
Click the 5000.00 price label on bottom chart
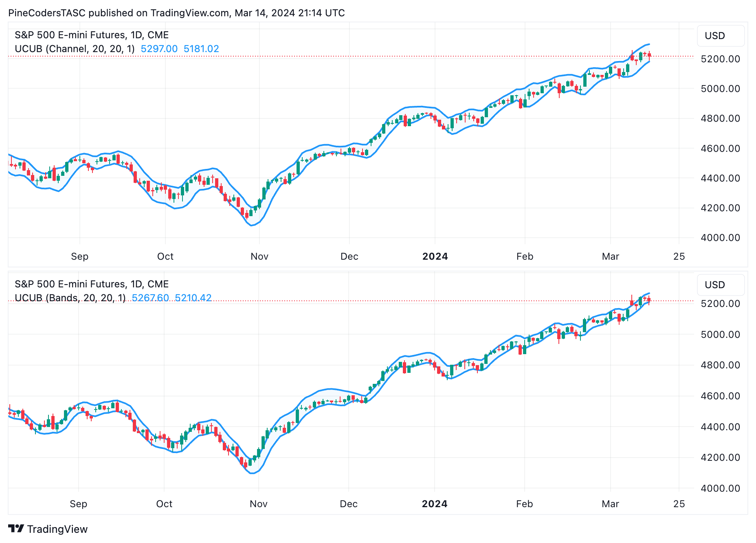click(720, 335)
